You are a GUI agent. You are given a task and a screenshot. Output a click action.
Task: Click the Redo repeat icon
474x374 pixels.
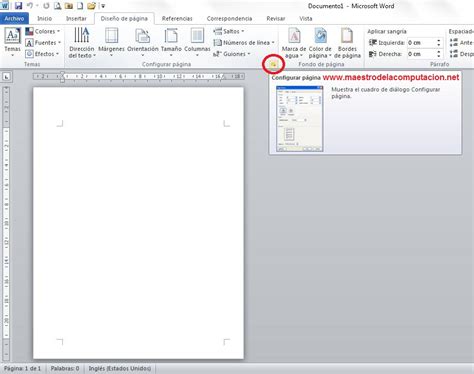[x=46, y=6]
